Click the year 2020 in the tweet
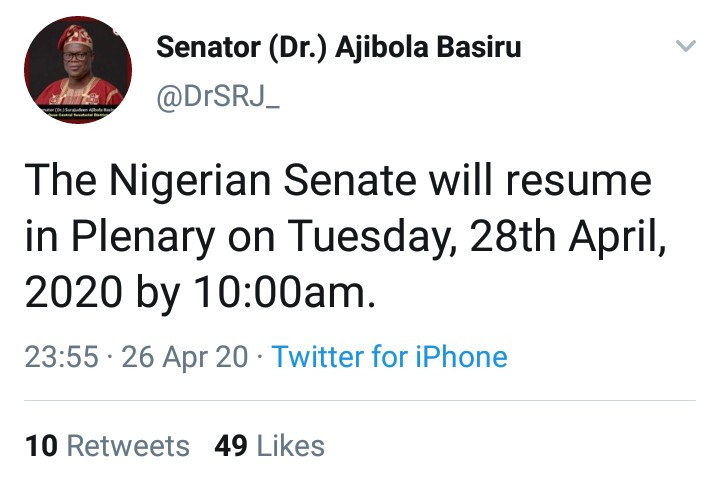720x480 pixels. (x=73, y=293)
